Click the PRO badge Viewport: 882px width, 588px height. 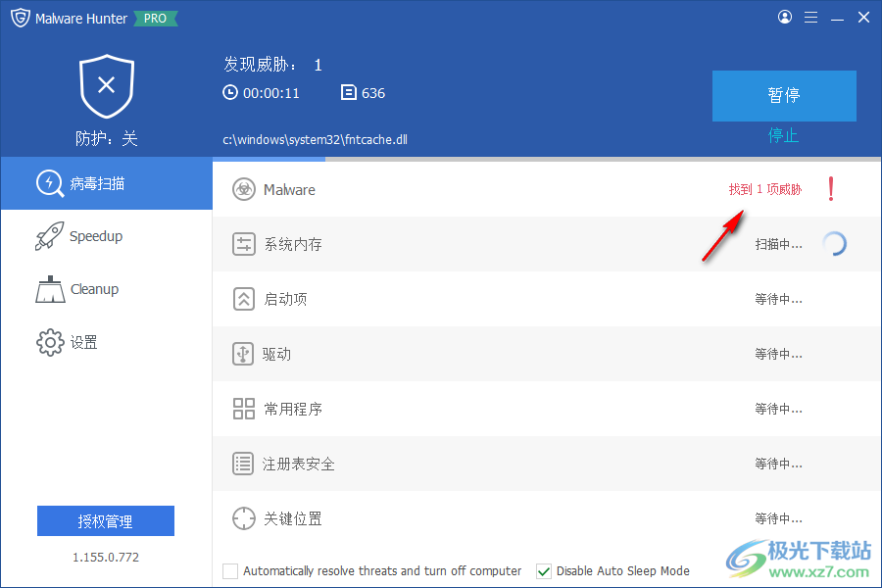click(155, 19)
